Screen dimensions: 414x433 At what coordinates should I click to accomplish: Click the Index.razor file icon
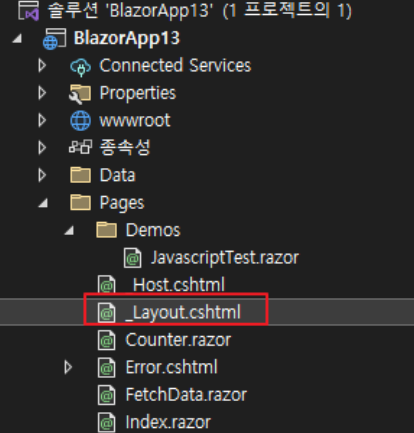coord(106,423)
